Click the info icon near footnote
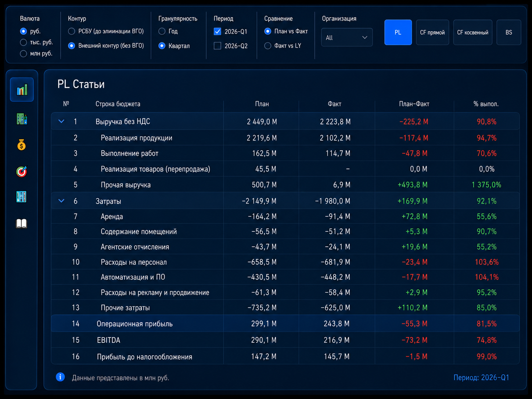 click(60, 377)
